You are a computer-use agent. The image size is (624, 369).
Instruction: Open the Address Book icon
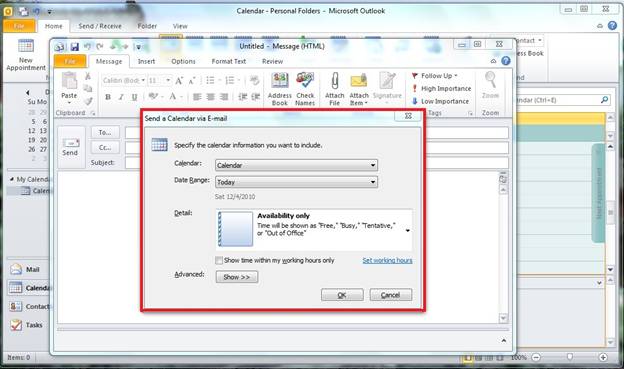pos(279,89)
